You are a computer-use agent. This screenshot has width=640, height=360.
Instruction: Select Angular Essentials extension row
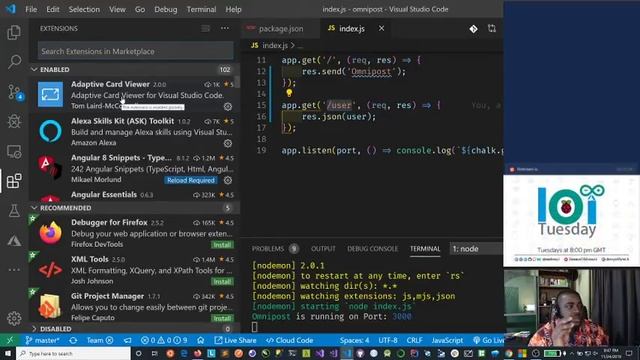134,195
